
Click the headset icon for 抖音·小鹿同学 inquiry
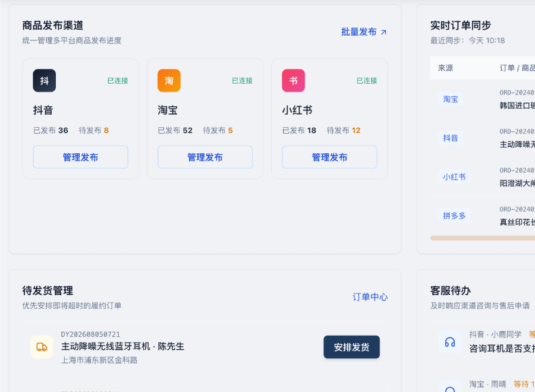(x=450, y=342)
